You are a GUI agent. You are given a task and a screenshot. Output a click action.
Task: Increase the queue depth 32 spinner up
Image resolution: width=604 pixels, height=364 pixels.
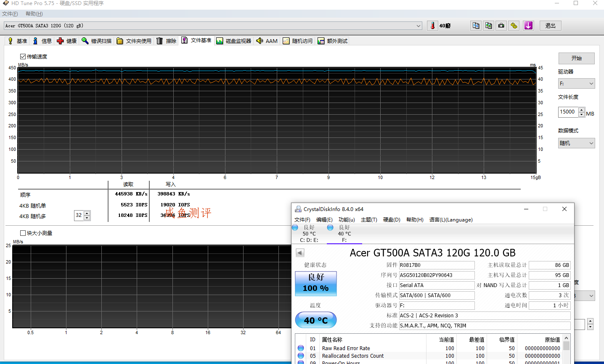(87, 213)
